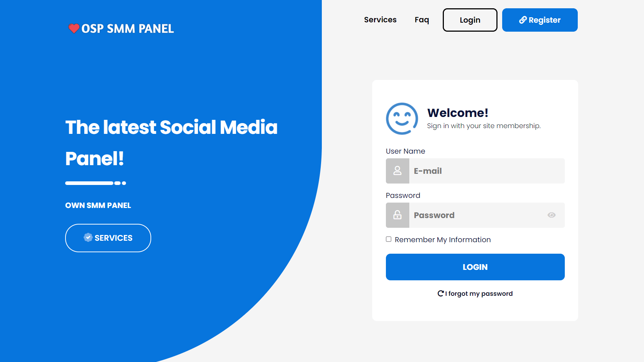The image size is (644, 362).
Task: Open the Services menu item
Action: (x=380, y=20)
